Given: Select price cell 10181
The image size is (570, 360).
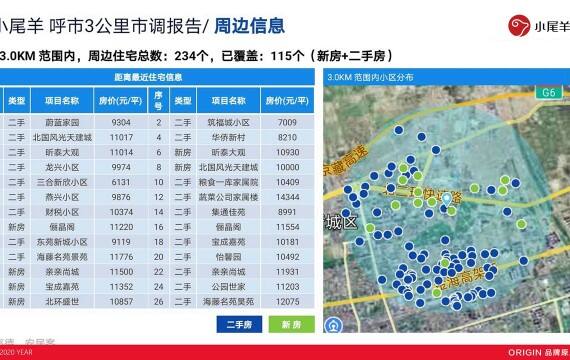Looking at the screenshot, I should tap(287, 242).
